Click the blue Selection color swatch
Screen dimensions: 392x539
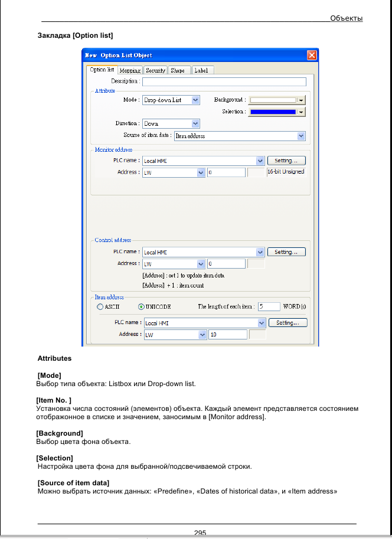(x=273, y=112)
